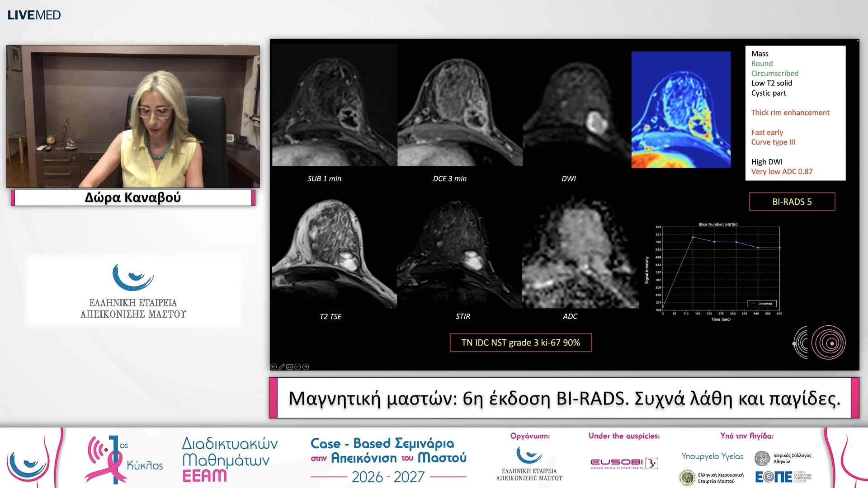The image size is (868, 488).
Task: Click the 'Circumscribed' text
Action: [775, 73]
